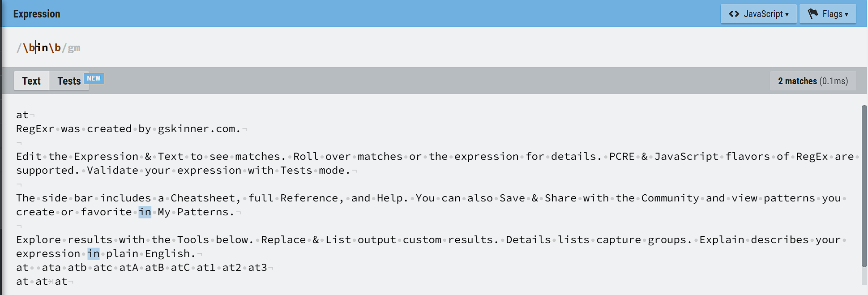Click the vertical scrollbar of text area
The height and width of the screenshot is (295, 868).
point(864,186)
